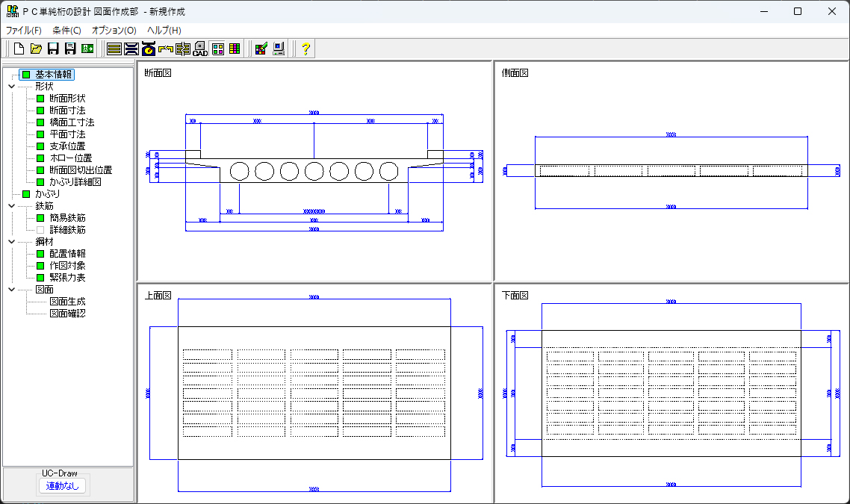Open the オプション(O) menu
Screen dimensions: 850x504
click(x=114, y=31)
